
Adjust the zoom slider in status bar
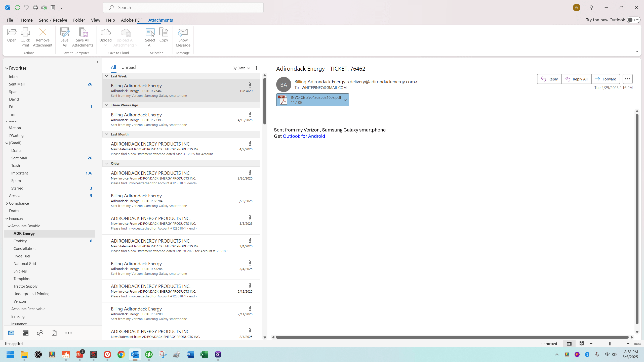[610, 344]
